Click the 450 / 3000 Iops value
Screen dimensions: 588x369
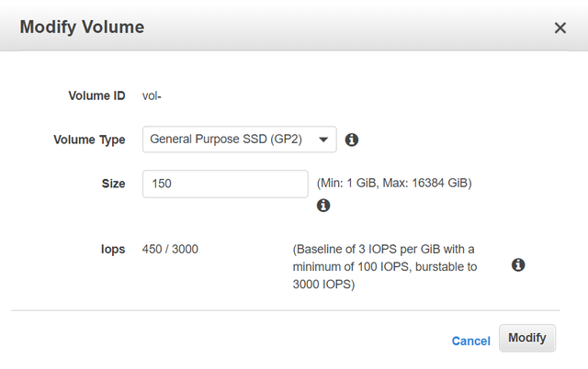(170, 249)
